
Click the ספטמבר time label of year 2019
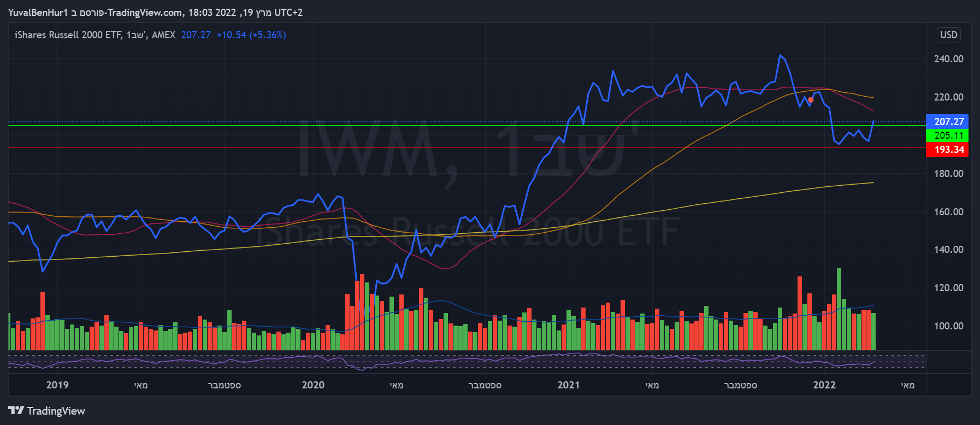tap(225, 385)
